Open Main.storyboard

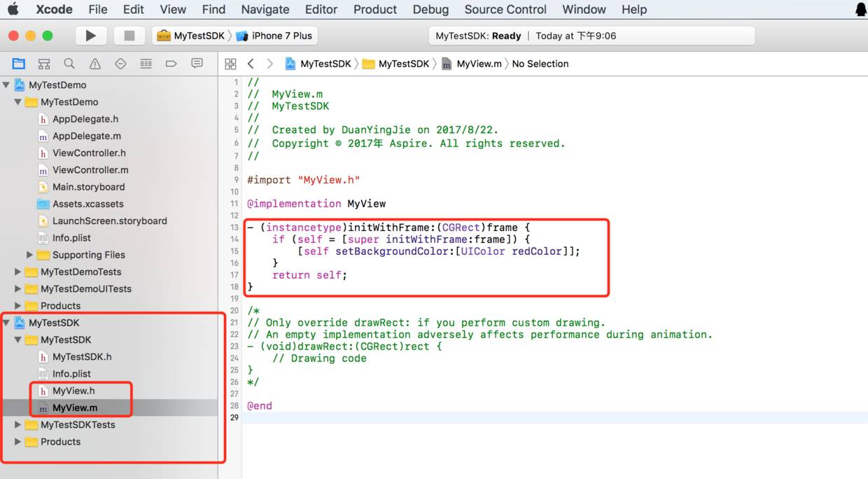click(88, 187)
